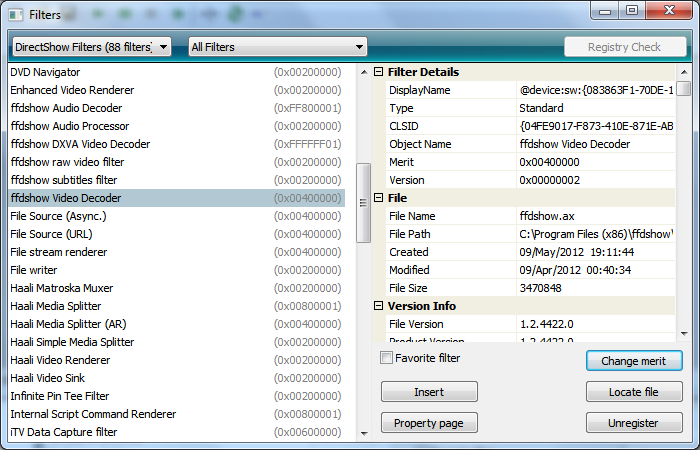The image size is (700, 450).
Task: Select Haali Matroska Muxer filter
Action: (x=176, y=288)
